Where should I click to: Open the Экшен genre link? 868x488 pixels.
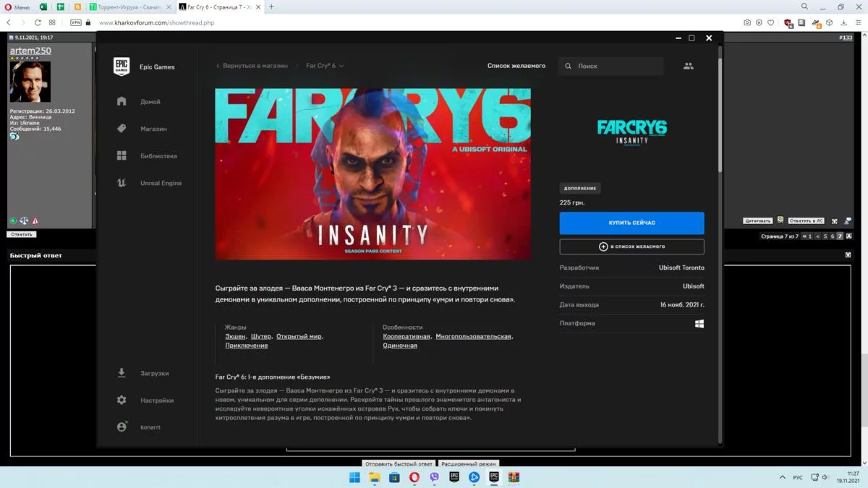tap(235, 336)
